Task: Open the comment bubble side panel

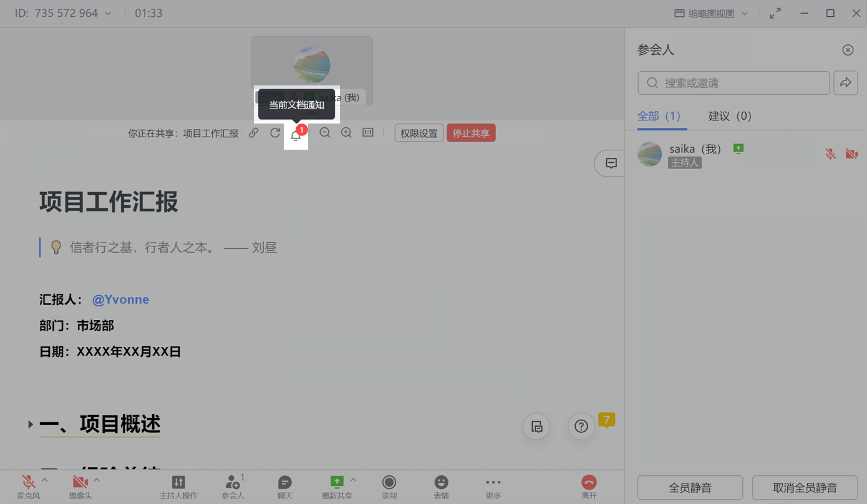Action: pyautogui.click(x=611, y=163)
